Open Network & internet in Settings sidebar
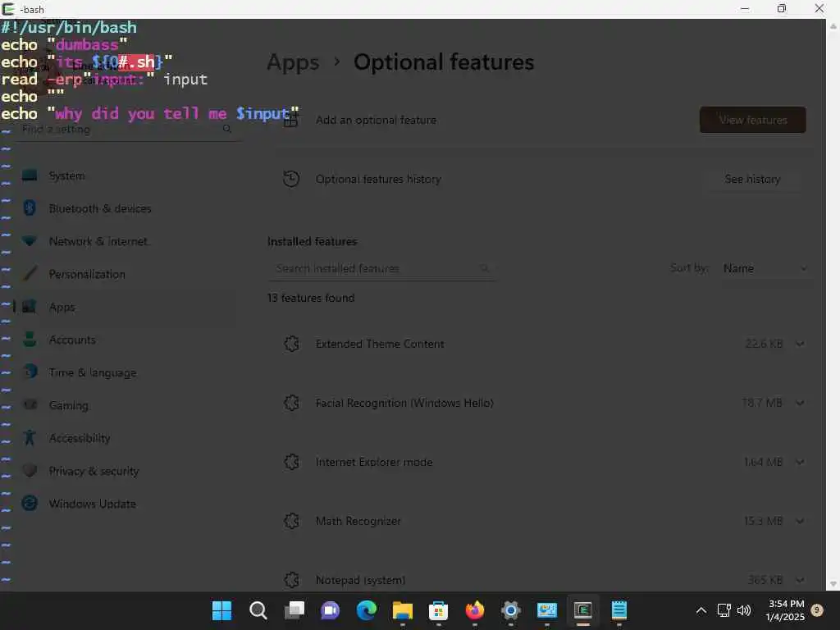Image resolution: width=840 pixels, height=630 pixels. [x=98, y=241]
